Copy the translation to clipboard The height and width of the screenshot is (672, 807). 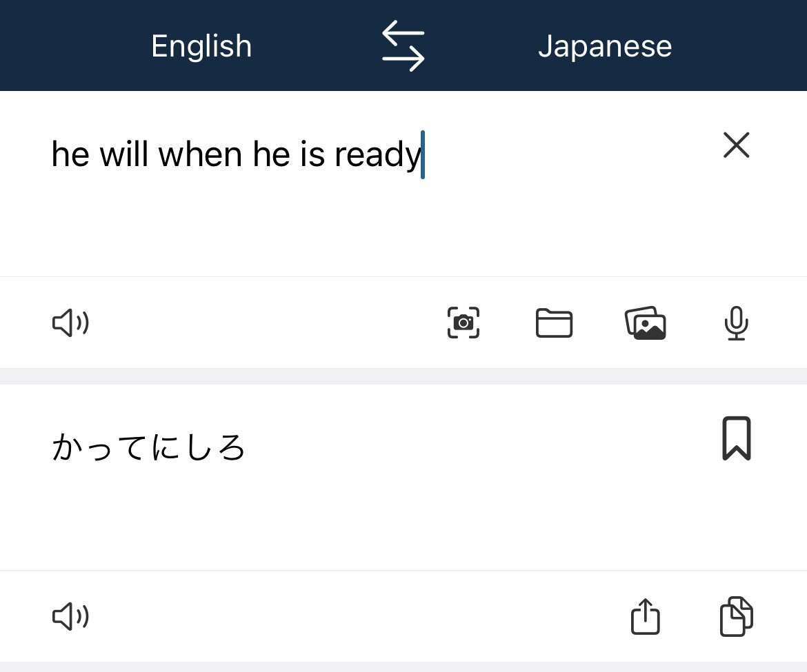[x=736, y=616]
